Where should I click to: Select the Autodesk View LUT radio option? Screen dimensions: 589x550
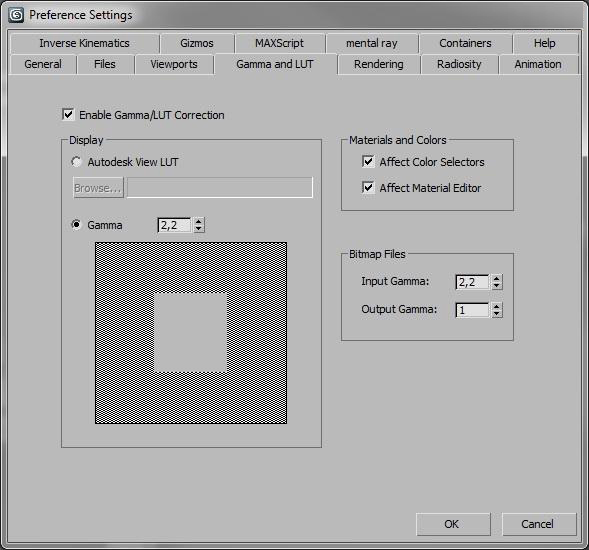click(76, 162)
